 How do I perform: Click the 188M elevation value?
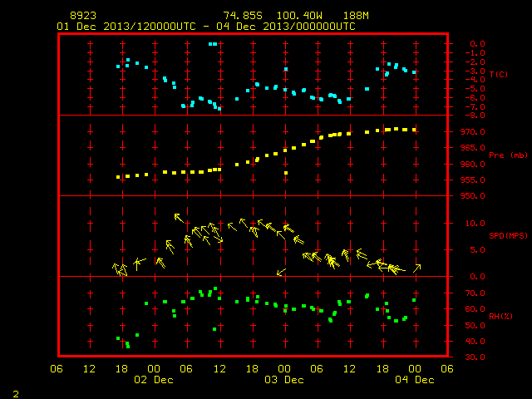point(356,16)
